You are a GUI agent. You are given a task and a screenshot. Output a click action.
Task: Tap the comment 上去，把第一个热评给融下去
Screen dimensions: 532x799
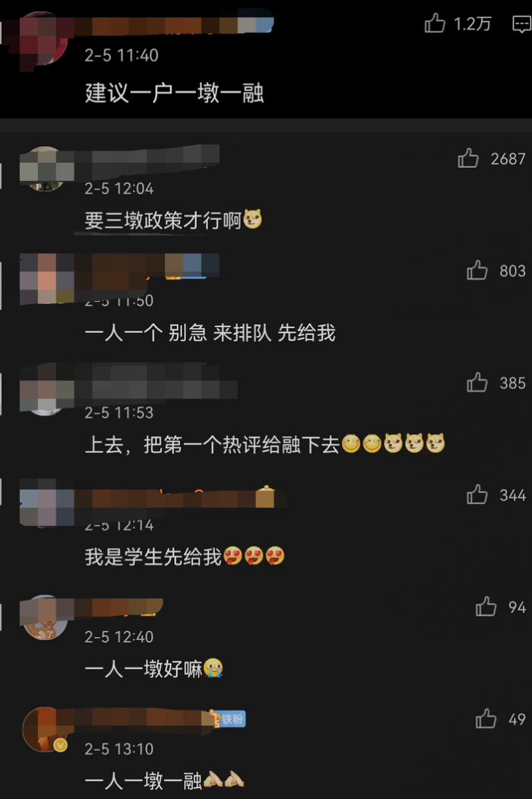pos(265,444)
